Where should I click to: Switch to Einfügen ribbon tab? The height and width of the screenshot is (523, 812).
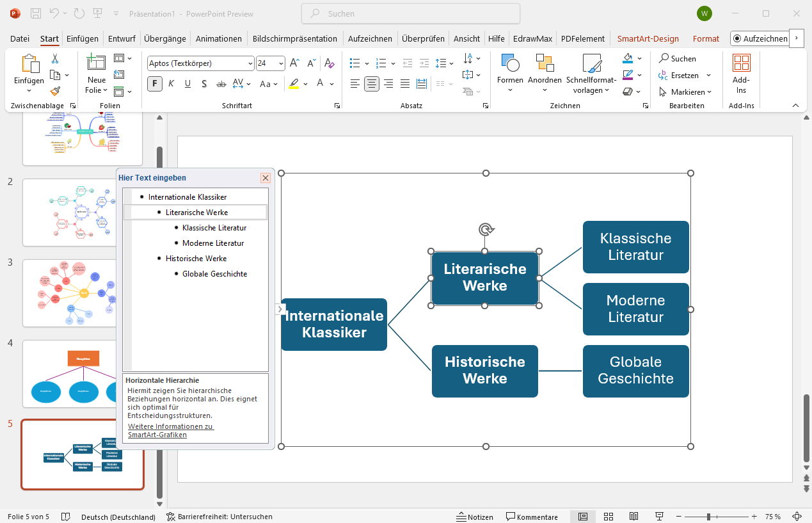coord(83,38)
